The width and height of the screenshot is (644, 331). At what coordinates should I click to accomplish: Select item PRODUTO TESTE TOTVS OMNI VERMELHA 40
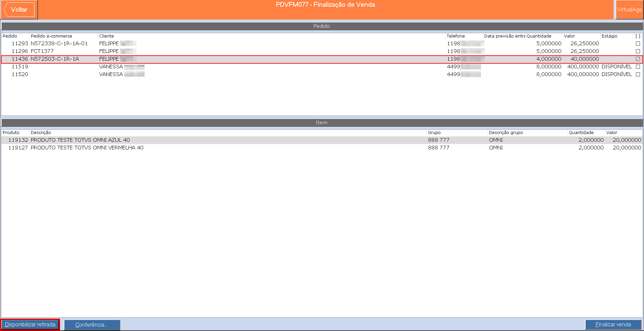click(87, 148)
